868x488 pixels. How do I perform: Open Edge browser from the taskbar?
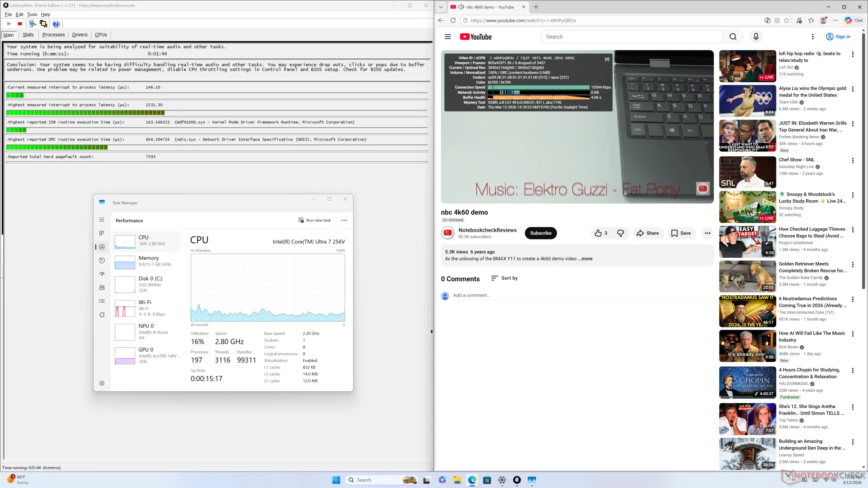[472, 480]
